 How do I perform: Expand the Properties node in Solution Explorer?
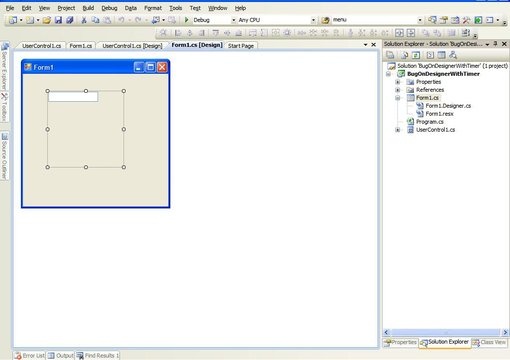click(397, 82)
